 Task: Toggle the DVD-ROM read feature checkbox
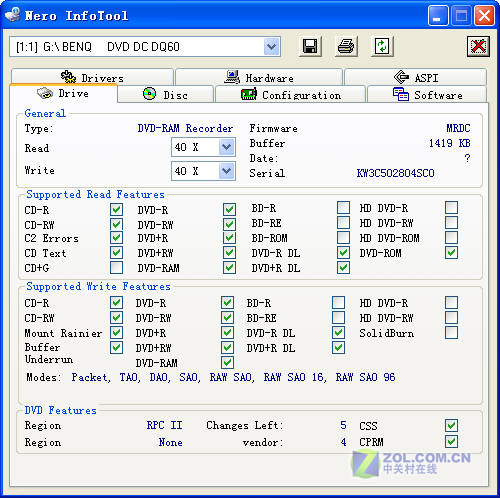(x=451, y=252)
